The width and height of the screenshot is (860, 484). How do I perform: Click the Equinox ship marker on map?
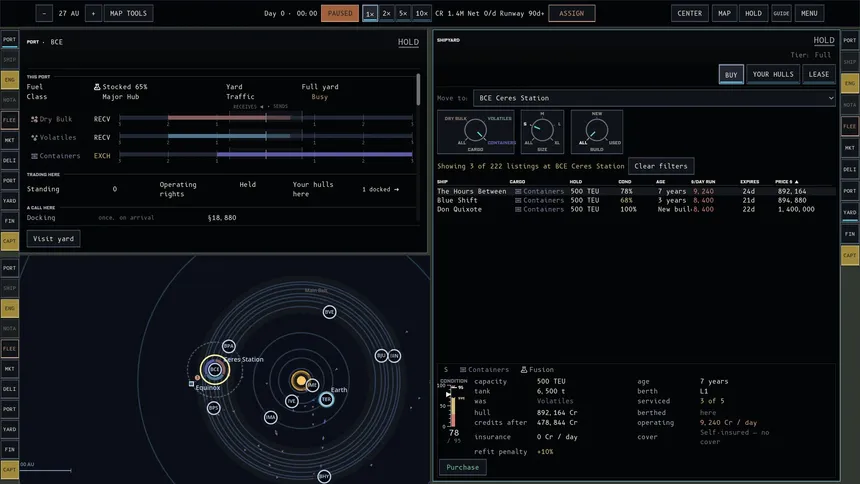[x=191, y=384]
